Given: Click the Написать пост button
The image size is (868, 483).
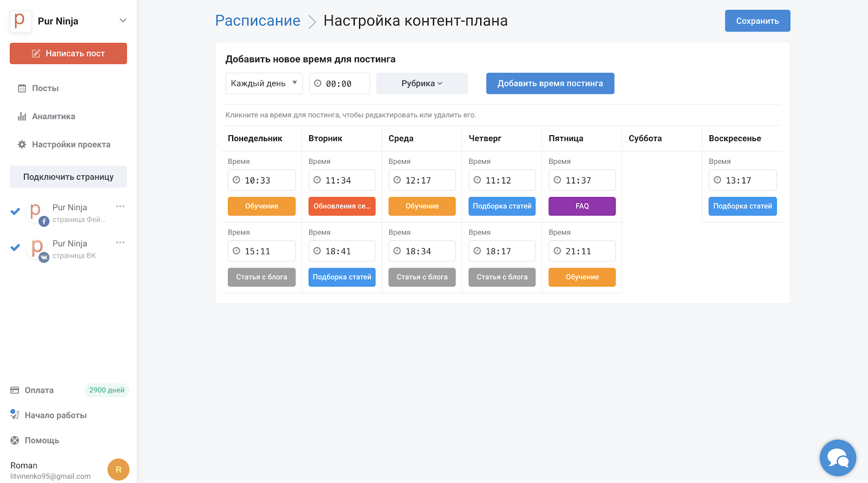Looking at the screenshot, I should coord(68,54).
